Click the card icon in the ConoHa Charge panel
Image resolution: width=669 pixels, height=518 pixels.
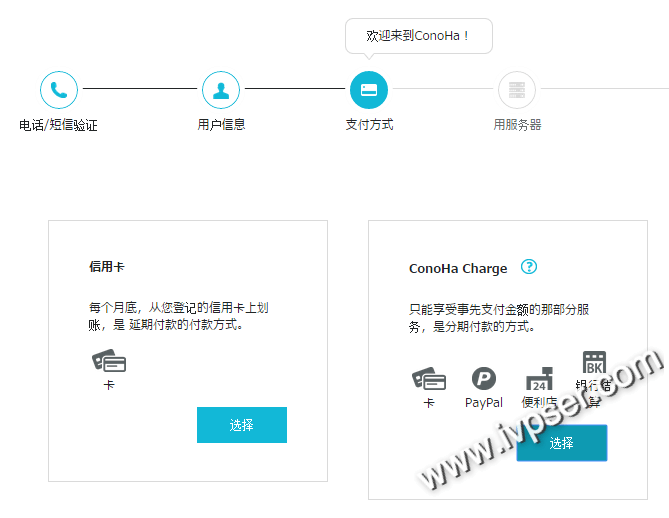[429, 378]
